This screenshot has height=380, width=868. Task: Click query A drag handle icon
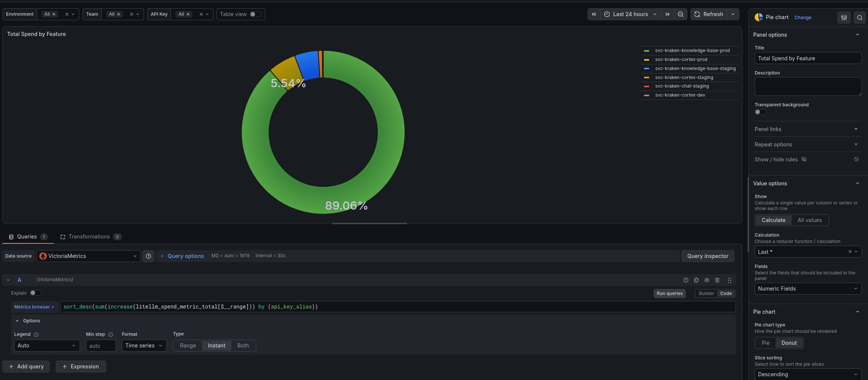pyautogui.click(x=730, y=280)
